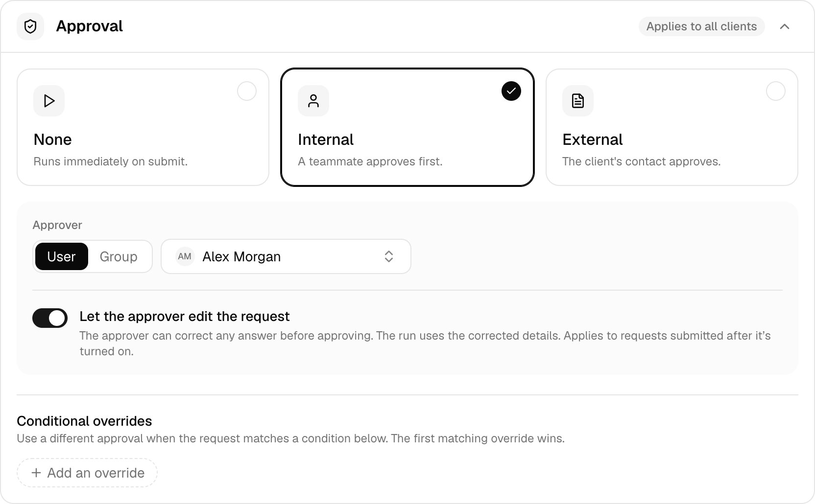Viewport: 815px width, 504px height.
Task: Click the document icon on External card
Action: point(578,101)
